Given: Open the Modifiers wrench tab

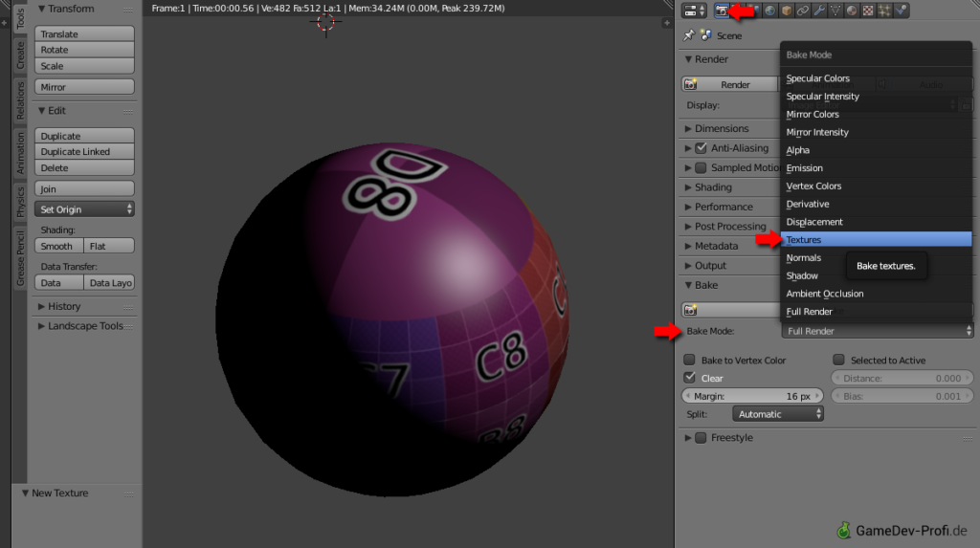Looking at the screenshot, I should (x=819, y=11).
